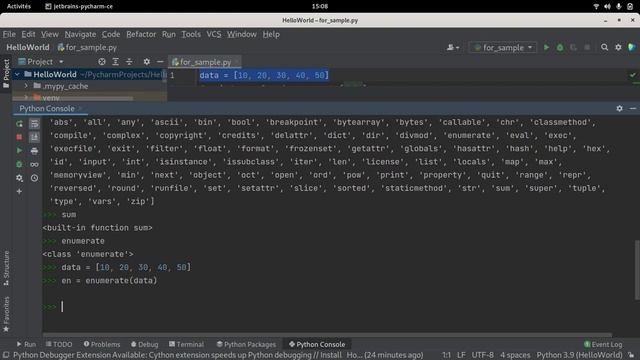The image size is (640, 360).
Task: Open the Edit menu
Action: [28, 34]
